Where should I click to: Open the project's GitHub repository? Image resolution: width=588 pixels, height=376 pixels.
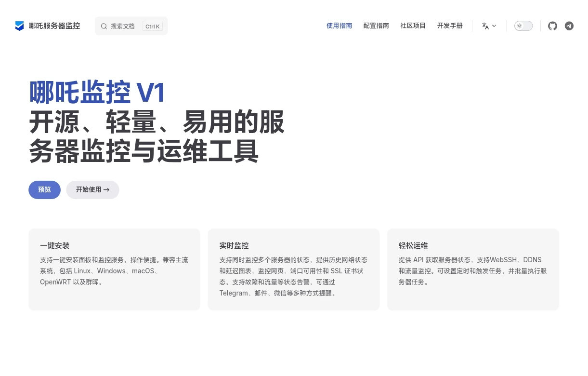click(x=552, y=26)
